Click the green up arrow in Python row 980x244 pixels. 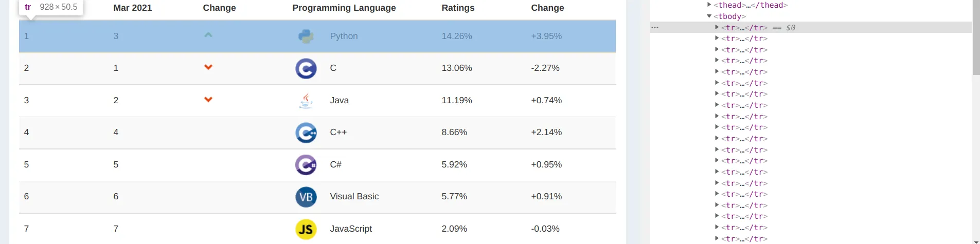[x=208, y=35]
